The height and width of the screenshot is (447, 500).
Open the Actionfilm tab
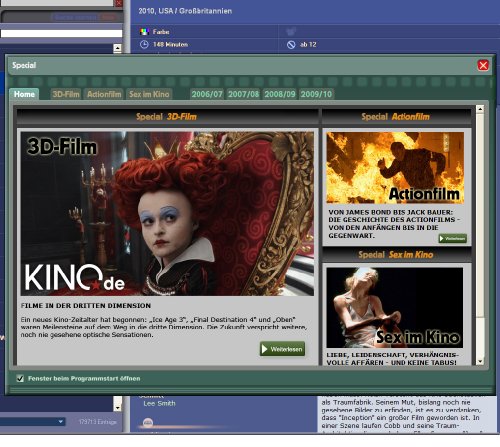(104, 94)
